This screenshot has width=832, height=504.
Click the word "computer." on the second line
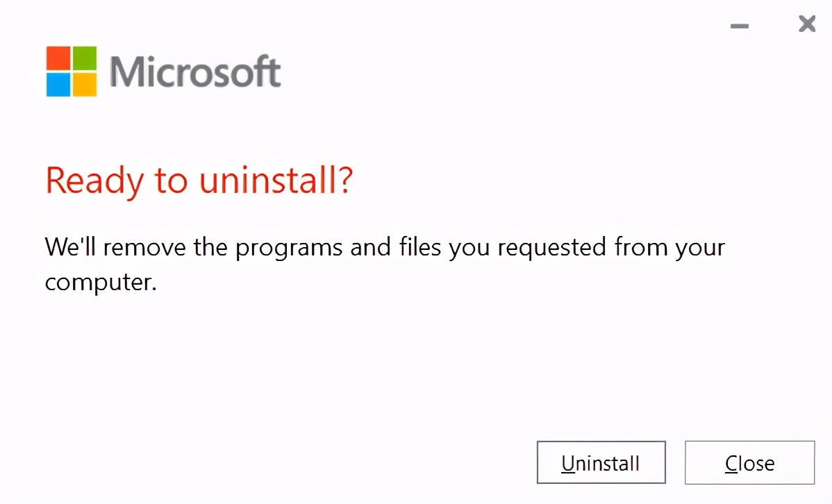pyautogui.click(x=101, y=283)
